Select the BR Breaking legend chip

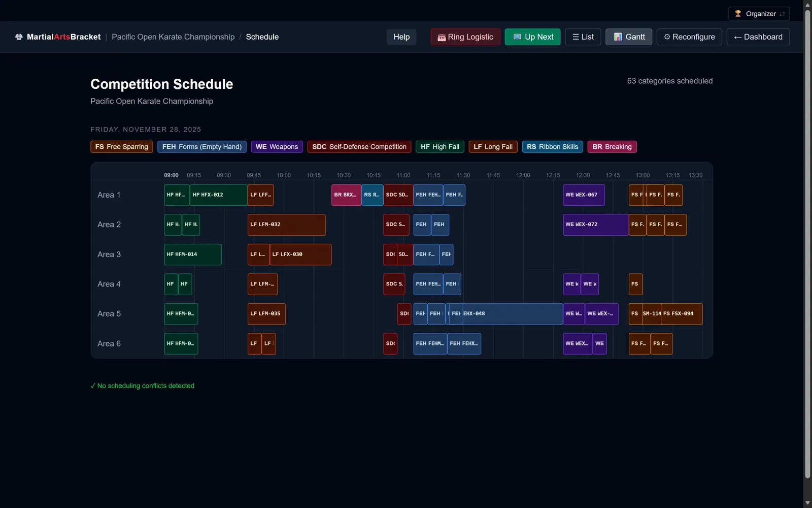pos(612,147)
